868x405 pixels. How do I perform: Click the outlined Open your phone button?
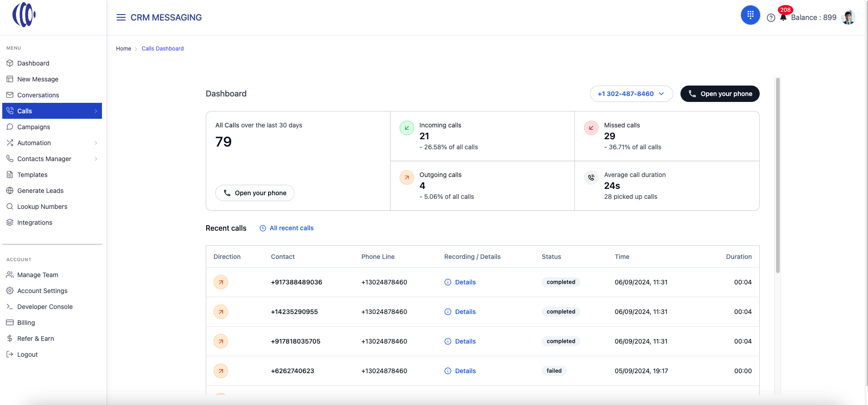coord(255,193)
